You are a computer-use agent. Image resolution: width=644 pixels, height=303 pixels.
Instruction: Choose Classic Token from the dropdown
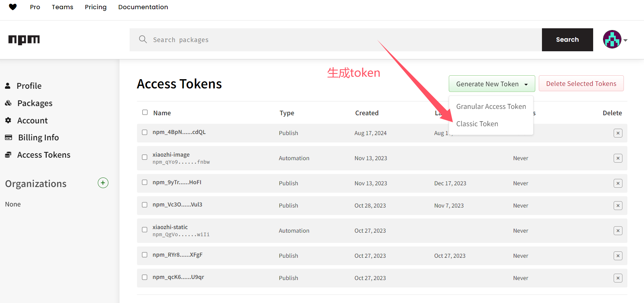(x=477, y=124)
